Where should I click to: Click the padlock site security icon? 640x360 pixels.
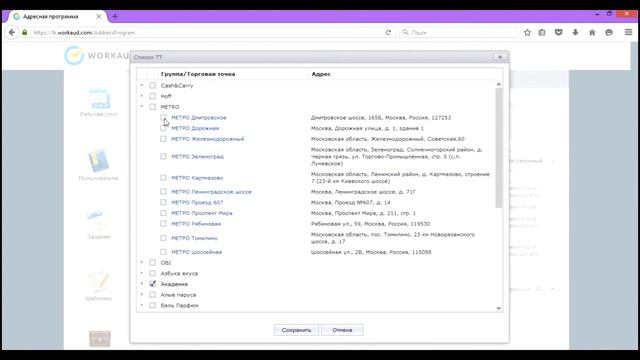point(24,32)
